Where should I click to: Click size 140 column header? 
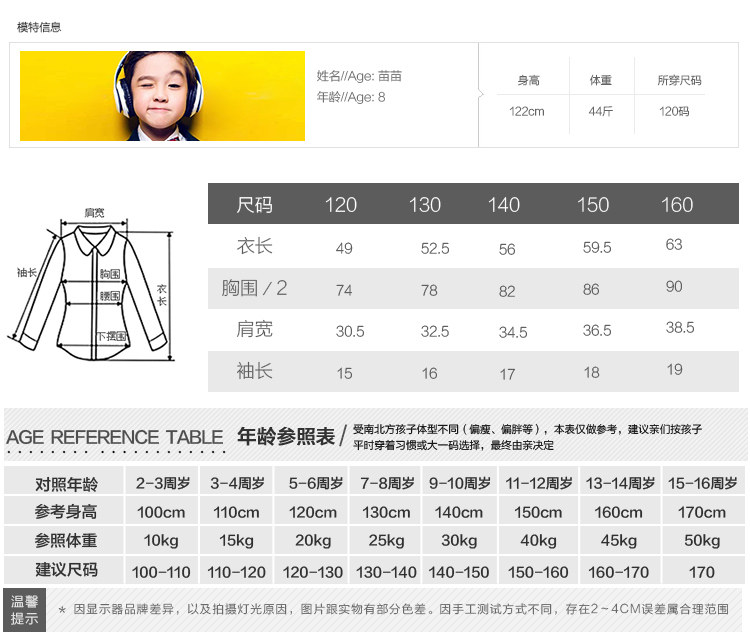(504, 205)
